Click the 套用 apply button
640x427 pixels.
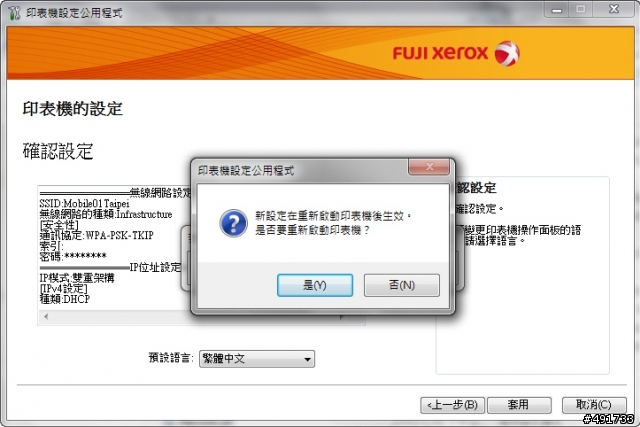click(x=519, y=405)
